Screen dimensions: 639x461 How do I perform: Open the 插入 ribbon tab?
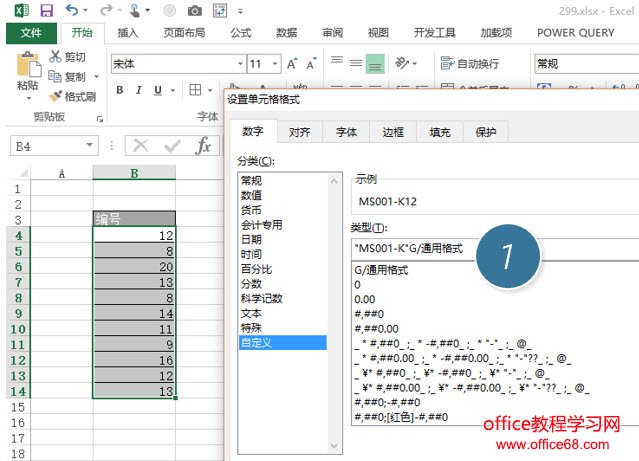[x=128, y=33]
